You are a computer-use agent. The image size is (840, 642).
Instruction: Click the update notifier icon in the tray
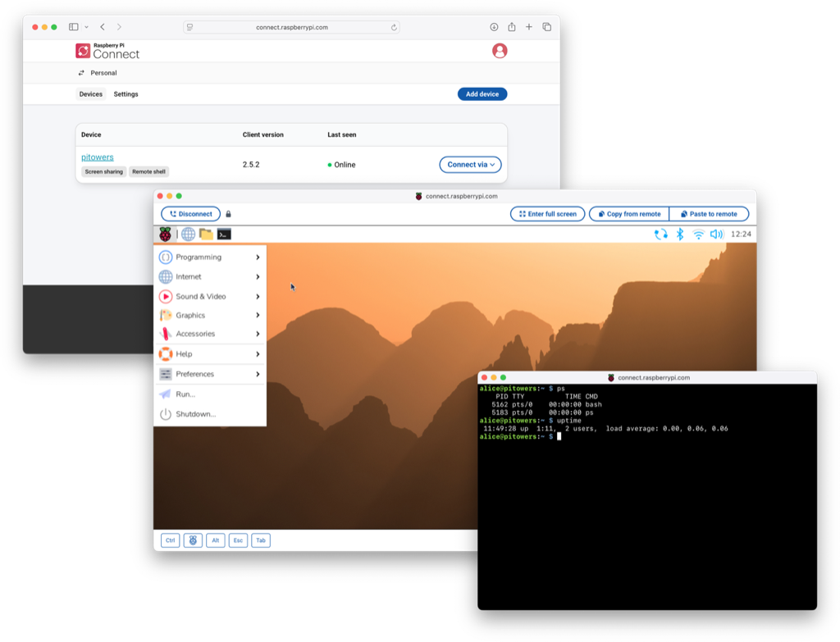pyautogui.click(x=661, y=234)
